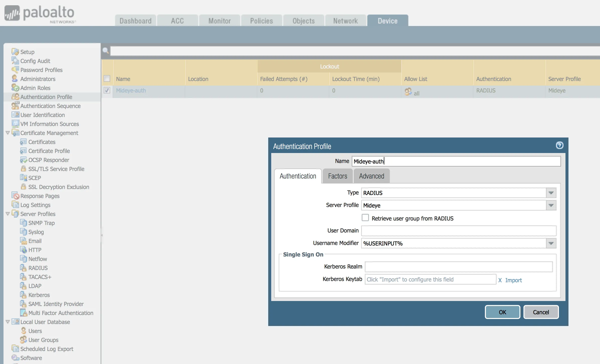Open the RADIUS server profile settings
Image resolution: width=600 pixels, height=364 pixels.
pyautogui.click(x=38, y=268)
